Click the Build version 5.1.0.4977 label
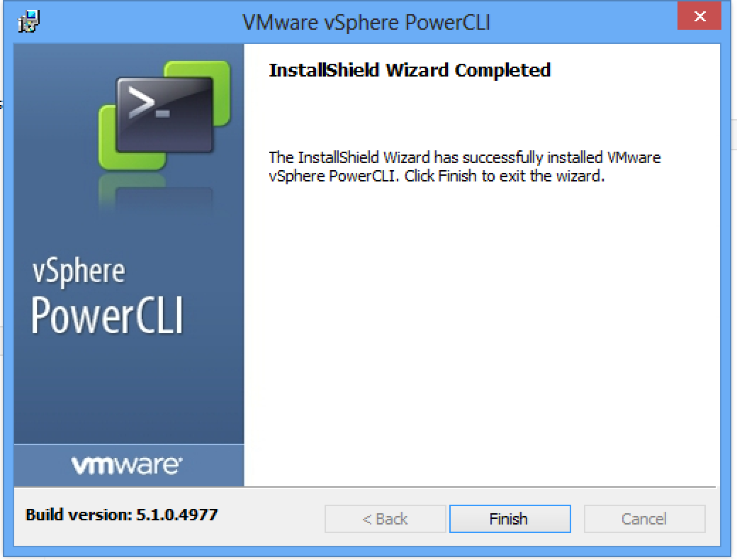This screenshot has height=560, width=737. point(122,515)
